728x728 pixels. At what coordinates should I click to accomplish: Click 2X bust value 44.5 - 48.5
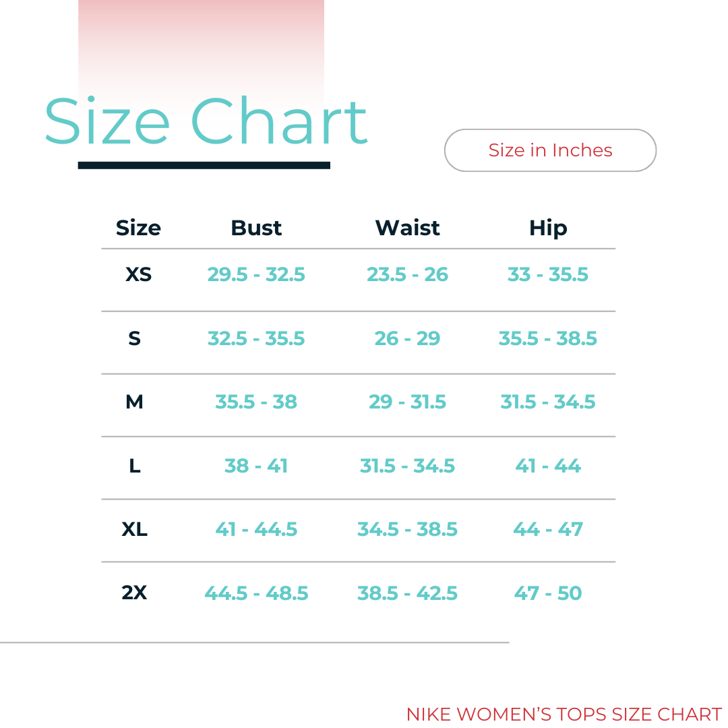(256, 593)
